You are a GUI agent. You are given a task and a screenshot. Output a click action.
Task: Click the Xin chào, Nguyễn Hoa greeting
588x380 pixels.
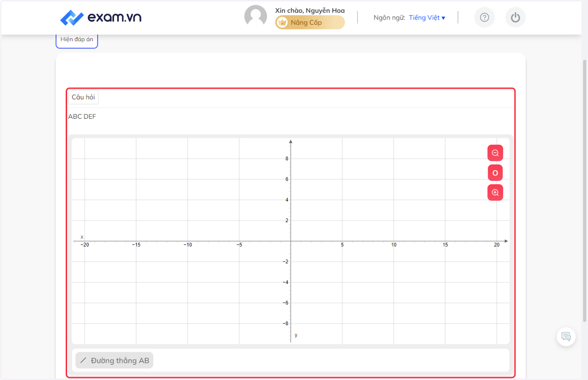[x=310, y=10]
